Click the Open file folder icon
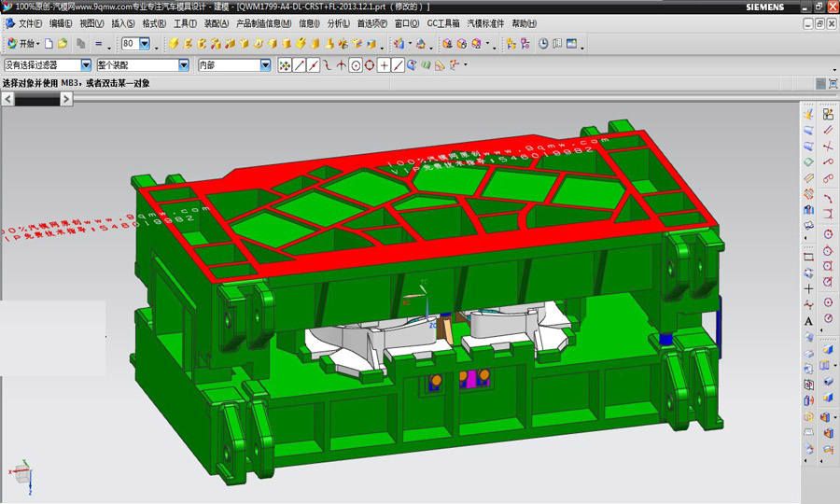The width and height of the screenshot is (840, 504). tap(63, 44)
